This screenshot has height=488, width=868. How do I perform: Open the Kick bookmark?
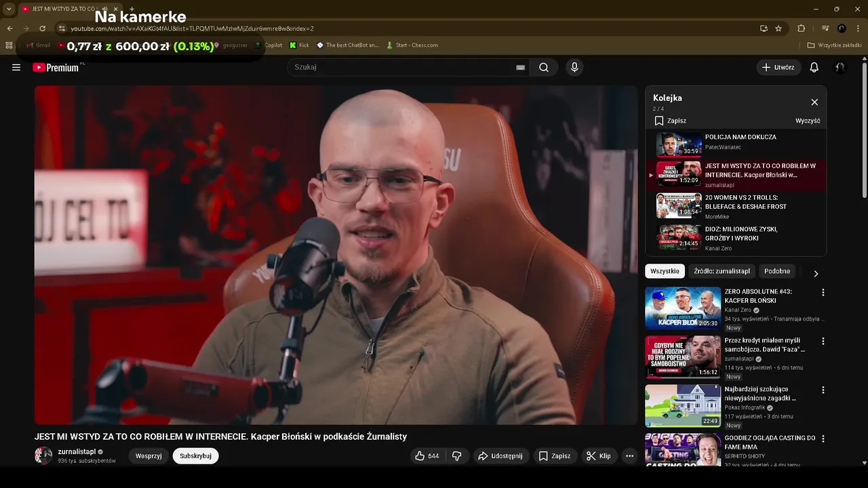pyautogui.click(x=299, y=45)
